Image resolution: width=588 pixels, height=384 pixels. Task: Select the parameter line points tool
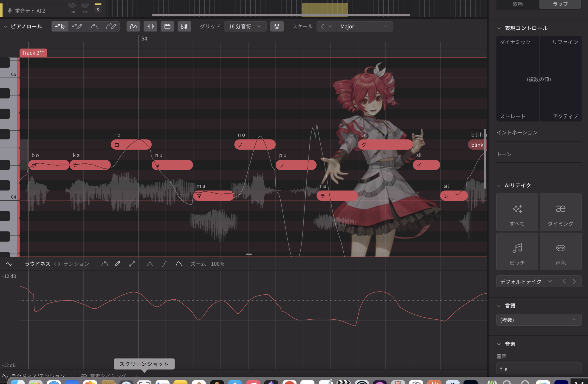click(x=132, y=264)
